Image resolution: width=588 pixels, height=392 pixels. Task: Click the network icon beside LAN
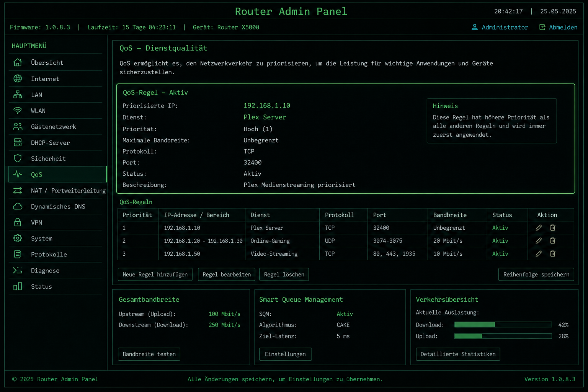tap(18, 95)
